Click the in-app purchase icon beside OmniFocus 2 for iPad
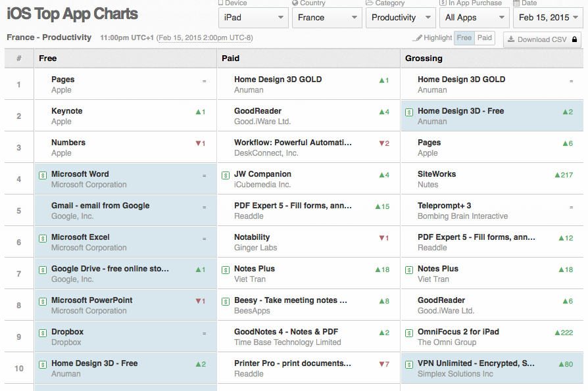588x391 pixels. [x=409, y=333]
